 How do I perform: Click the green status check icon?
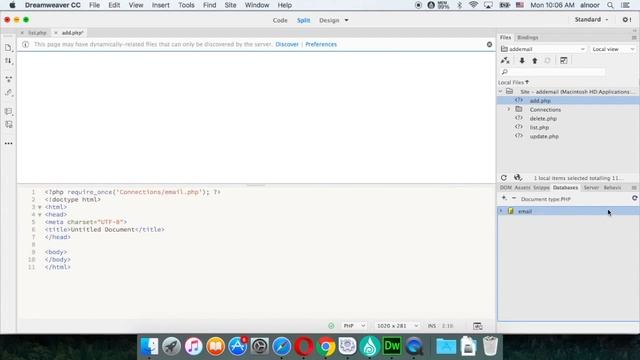[x=331, y=326]
